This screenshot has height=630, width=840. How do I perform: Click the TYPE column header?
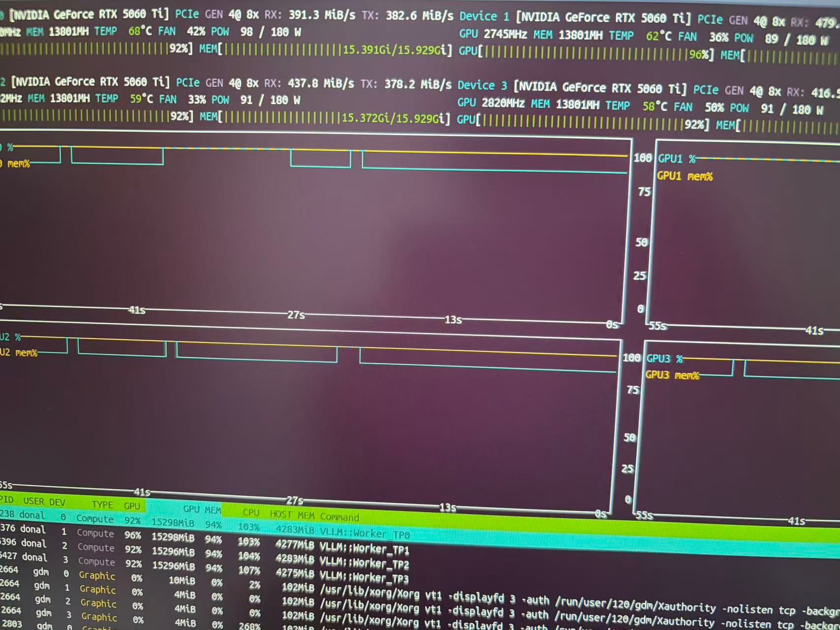pyautogui.click(x=102, y=504)
